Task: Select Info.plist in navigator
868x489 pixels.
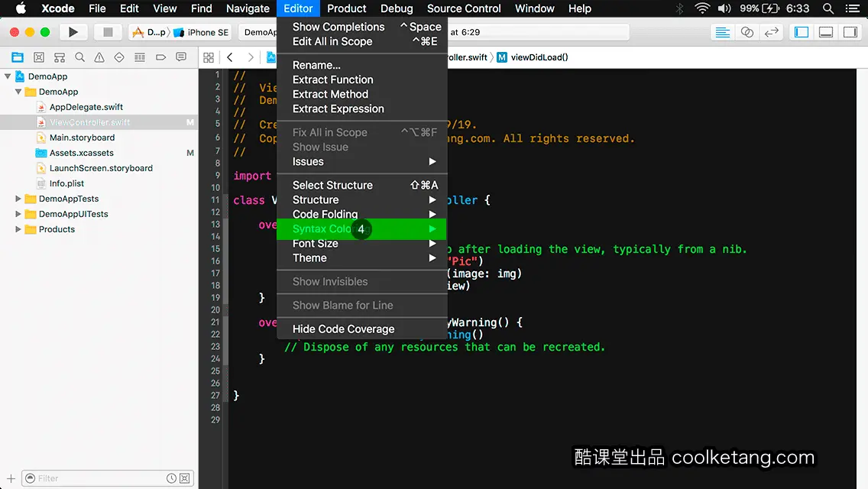Action: point(66,183)
